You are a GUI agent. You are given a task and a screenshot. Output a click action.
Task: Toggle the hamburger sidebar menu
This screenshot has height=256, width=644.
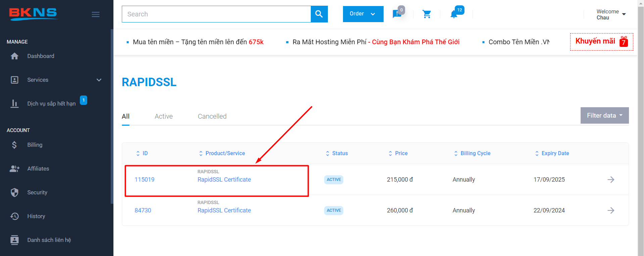pos(96,14)
